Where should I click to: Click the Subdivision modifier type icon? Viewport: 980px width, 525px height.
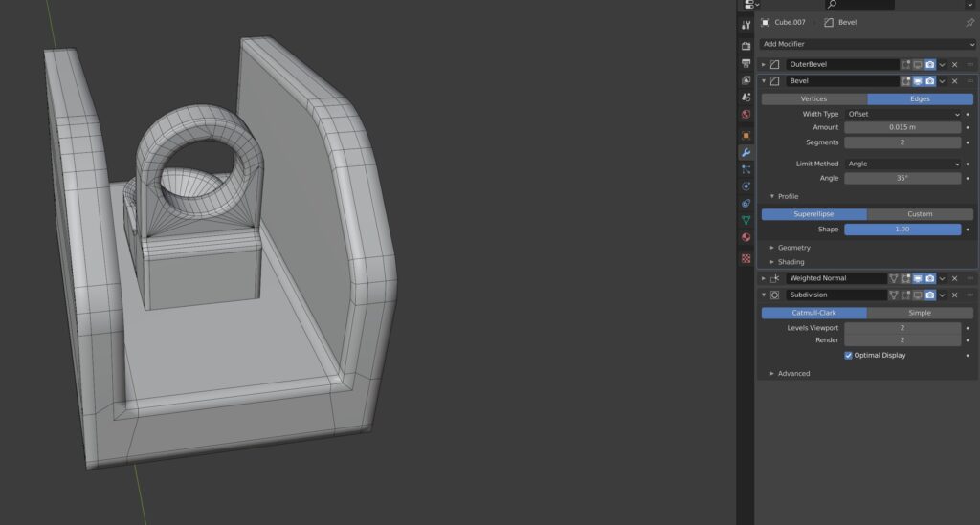tap(775, 295)
